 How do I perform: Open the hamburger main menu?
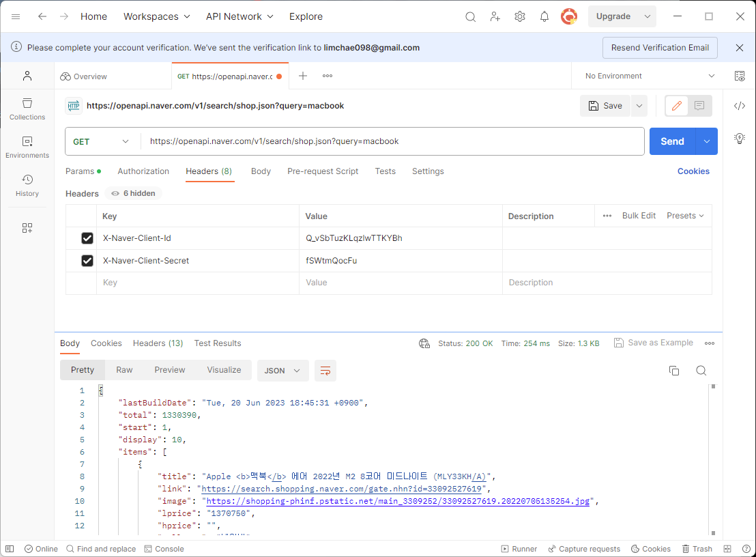click(x=16, y=16)
